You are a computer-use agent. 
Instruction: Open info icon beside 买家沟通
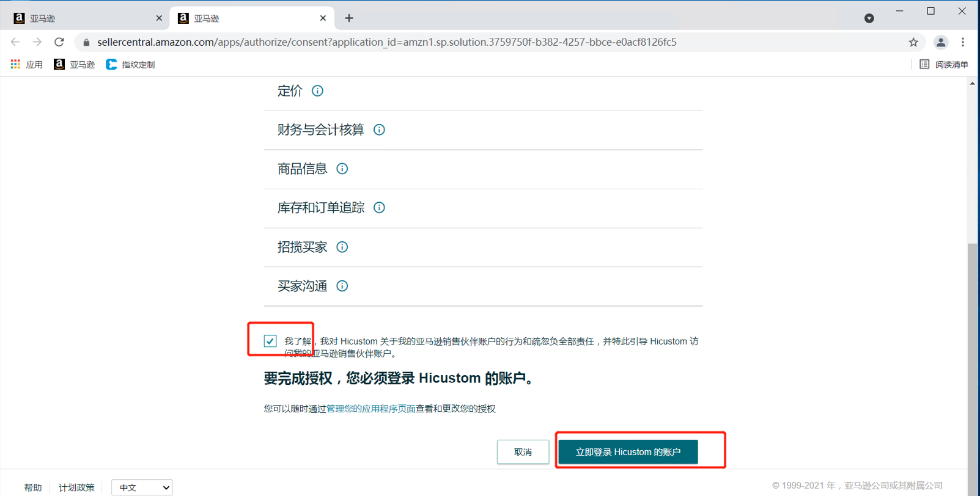click(x=342, y=286)
